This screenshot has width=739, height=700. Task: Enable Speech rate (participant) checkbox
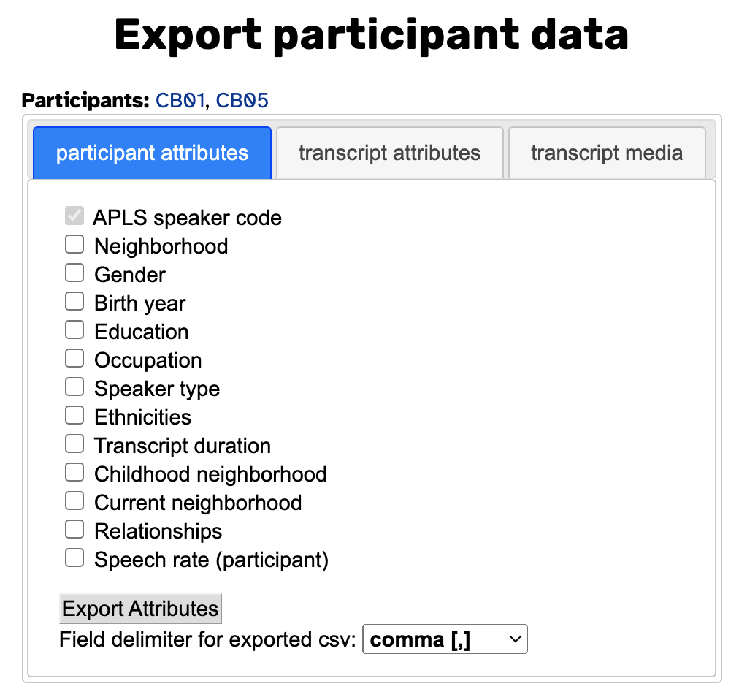(74, 558)
